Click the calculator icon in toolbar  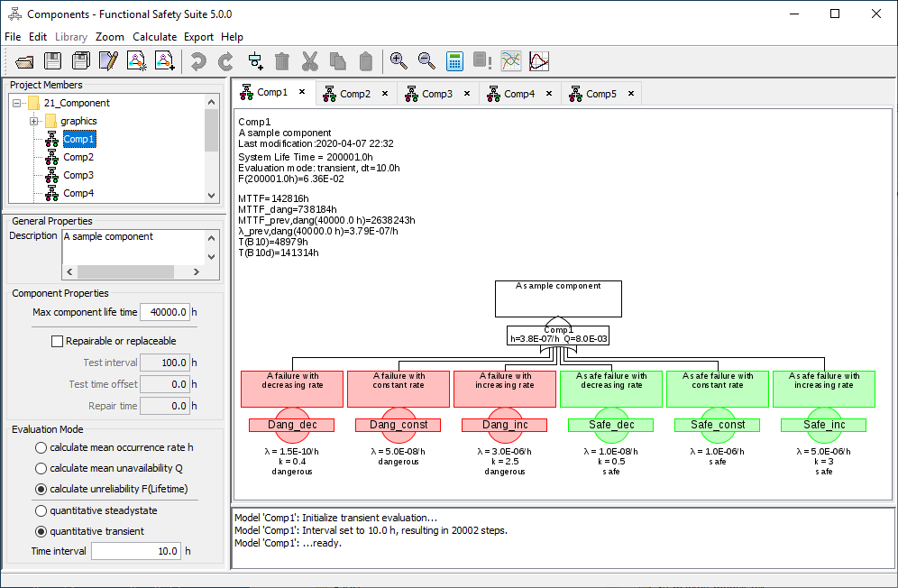(454, 61)
